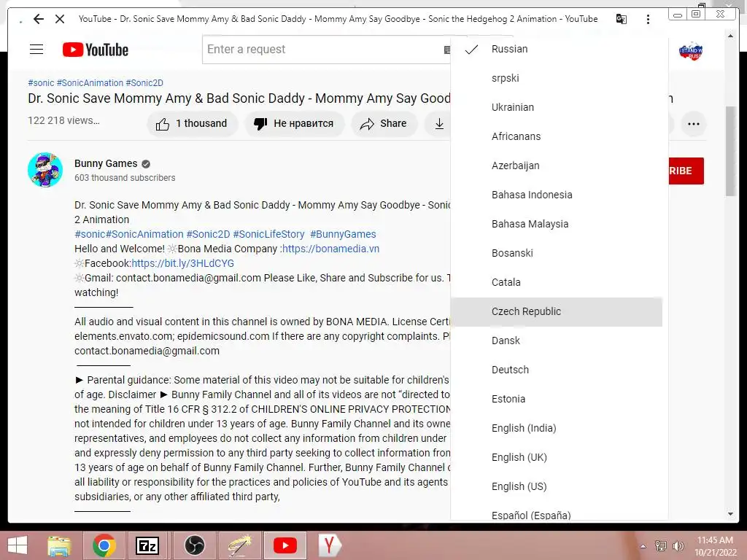The width and height of the screenshot is (747, 560).
Task: Download the video with the download arrow
Action: (x=438, y=124)
